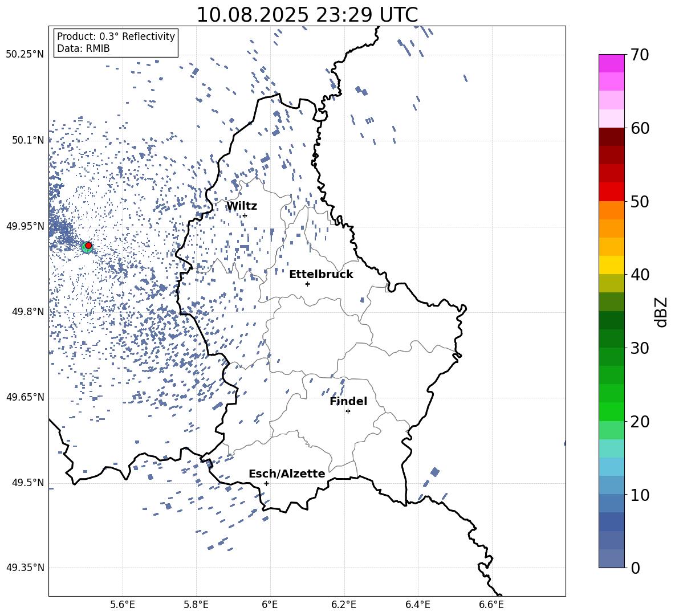Click the timestamp title 10.08.2025 23:29 UTC
The width and height of the screenshot is (675, 616).
point(307,15)
